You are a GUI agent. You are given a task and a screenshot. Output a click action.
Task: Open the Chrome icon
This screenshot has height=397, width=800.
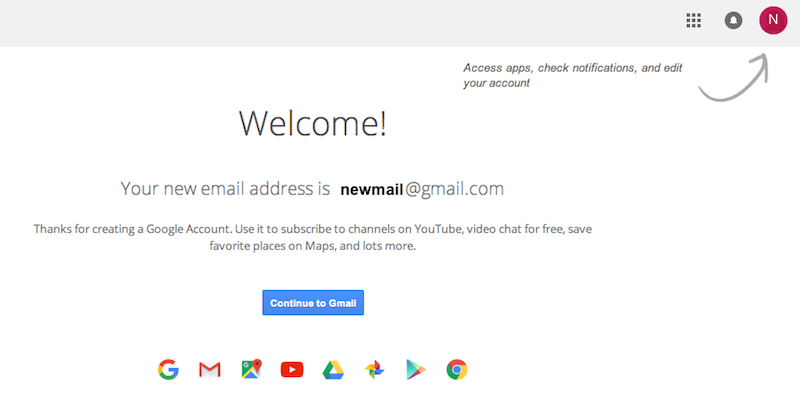point(457,369)
